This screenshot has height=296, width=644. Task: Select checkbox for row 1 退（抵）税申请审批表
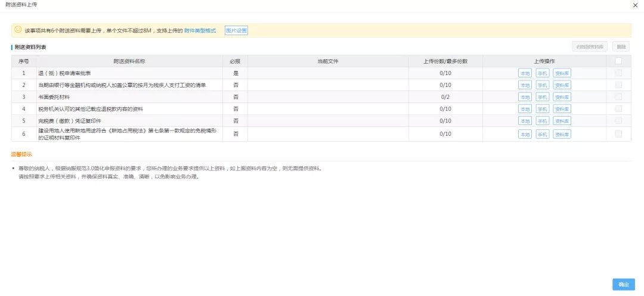[x=618, y=73]
